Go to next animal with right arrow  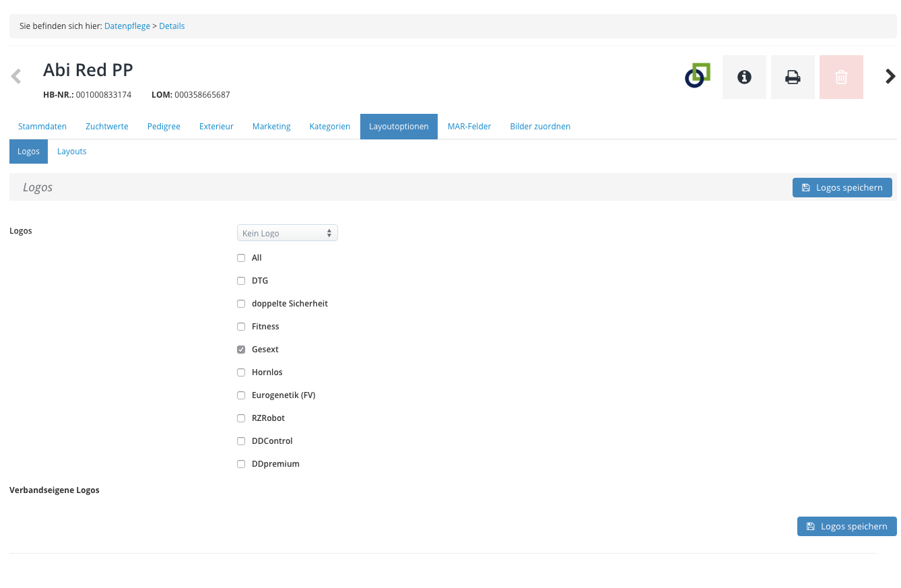[890, 76]
